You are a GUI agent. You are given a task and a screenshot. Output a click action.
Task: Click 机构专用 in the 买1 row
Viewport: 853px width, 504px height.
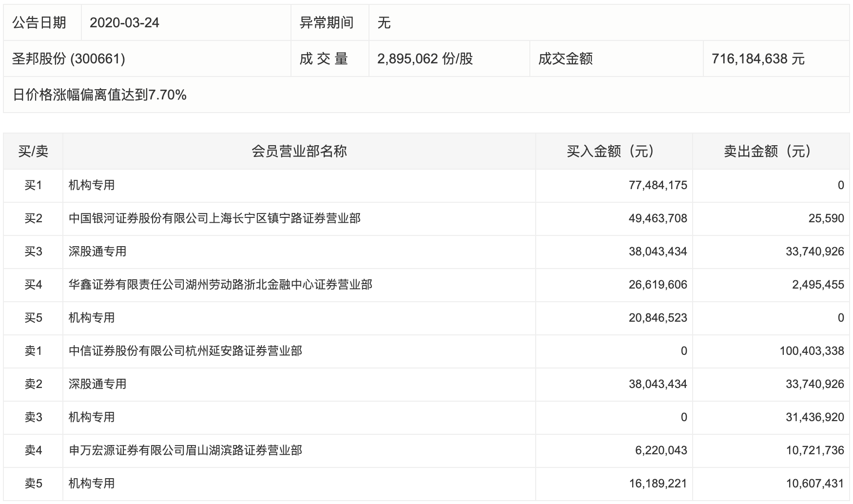[92, 185]
